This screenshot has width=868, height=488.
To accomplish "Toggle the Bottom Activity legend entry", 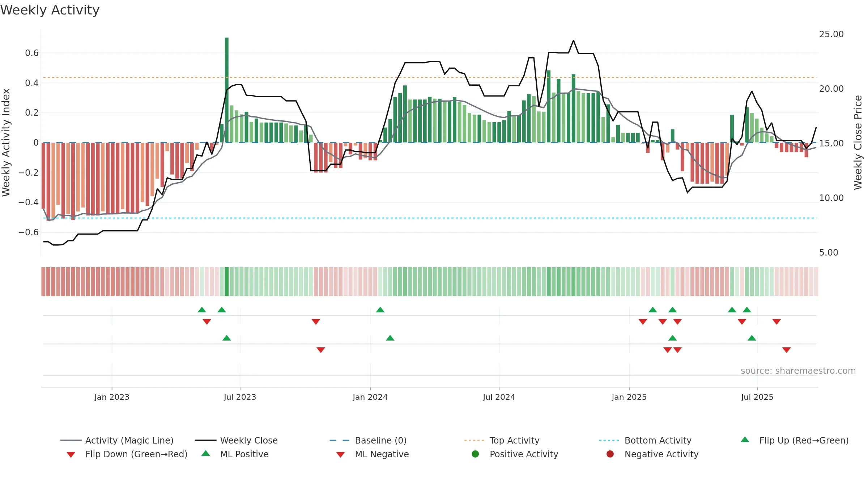I will (645, 440).
